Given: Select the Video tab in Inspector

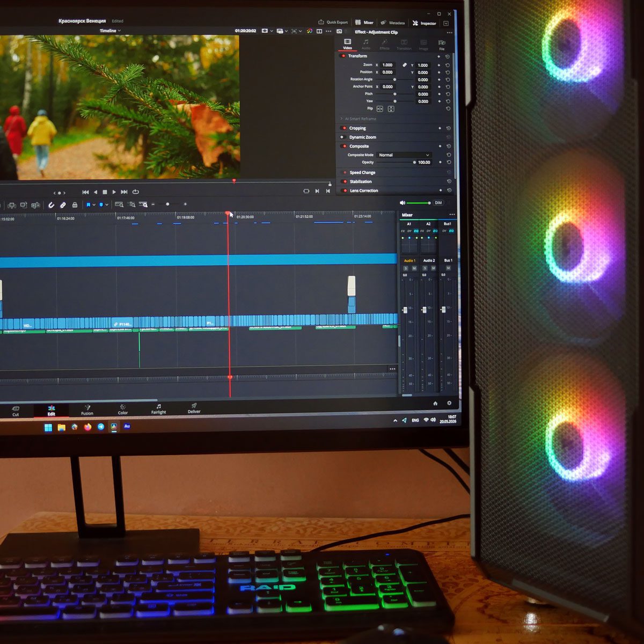Looking at the screenshot, I should pos(347,44).
